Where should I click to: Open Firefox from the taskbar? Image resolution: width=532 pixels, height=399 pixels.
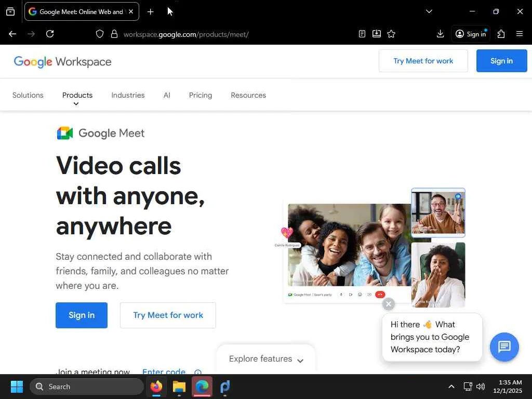tap(156, 387)
